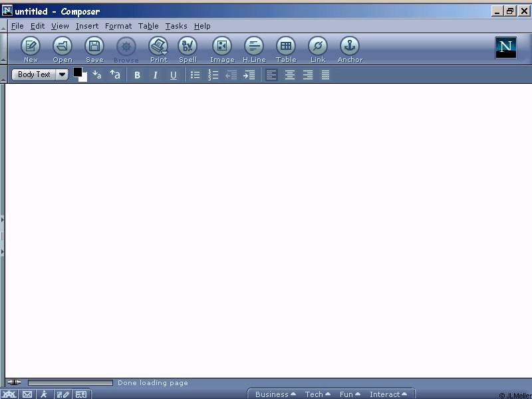The height and width of the screenshot is (399, 532).
Task: Expand the Interact menu in the taskbar
Action: pyautogui.click(x=388, y=394)
